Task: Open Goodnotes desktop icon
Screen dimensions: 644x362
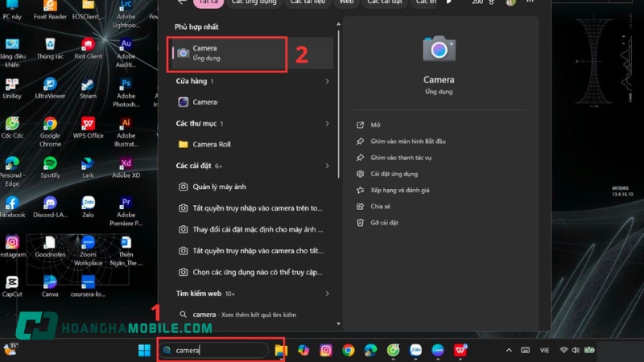Action: click(x=50, y=247)
